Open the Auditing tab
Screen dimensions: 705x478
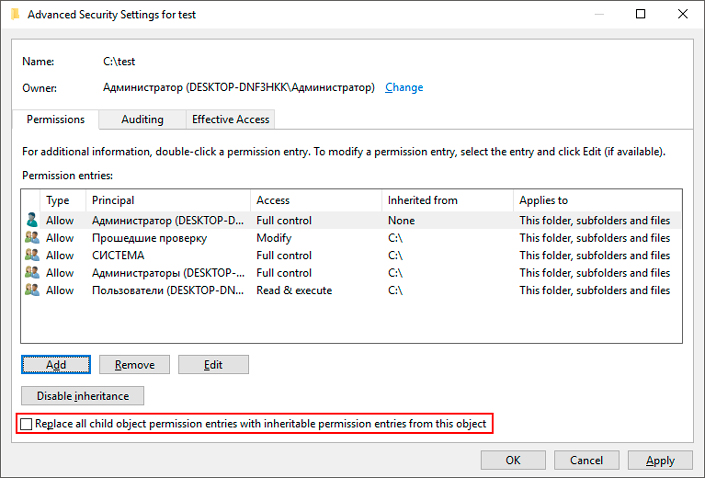click(x=142, y=119)
